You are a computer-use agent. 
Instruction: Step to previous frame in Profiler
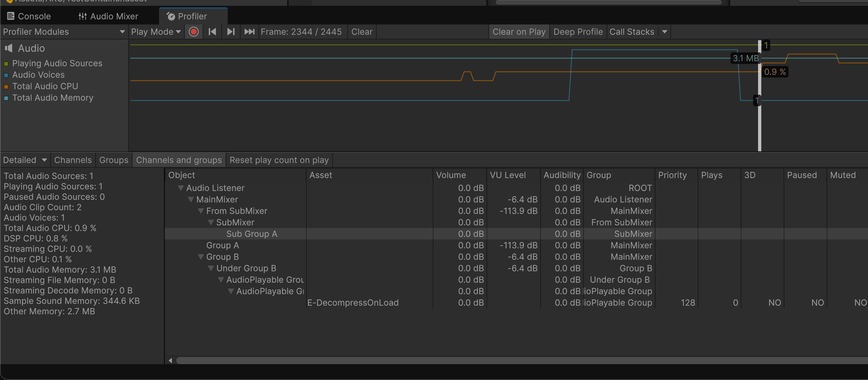(x=212, y=32)
